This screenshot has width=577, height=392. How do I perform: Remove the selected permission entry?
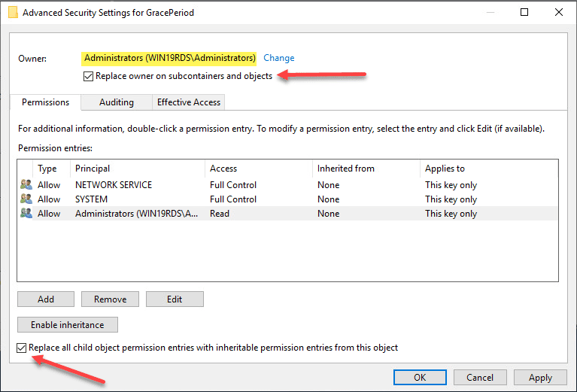pyautogui.click(x=110, y=299)
